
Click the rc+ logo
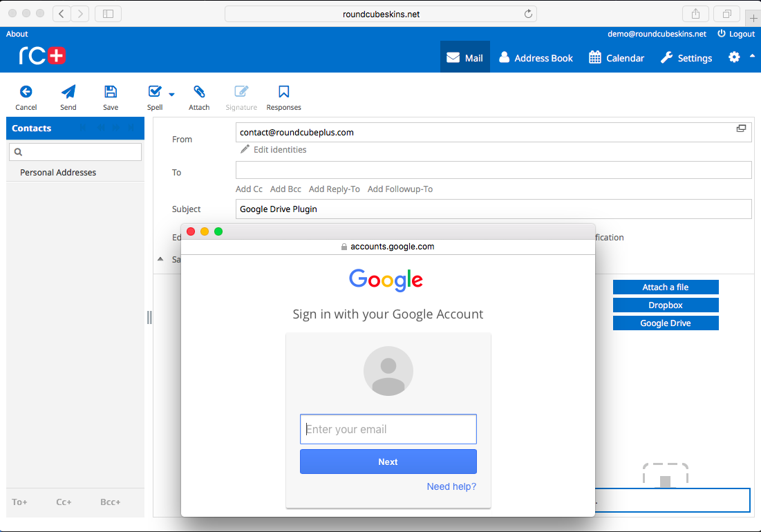(x=42, y=56)
